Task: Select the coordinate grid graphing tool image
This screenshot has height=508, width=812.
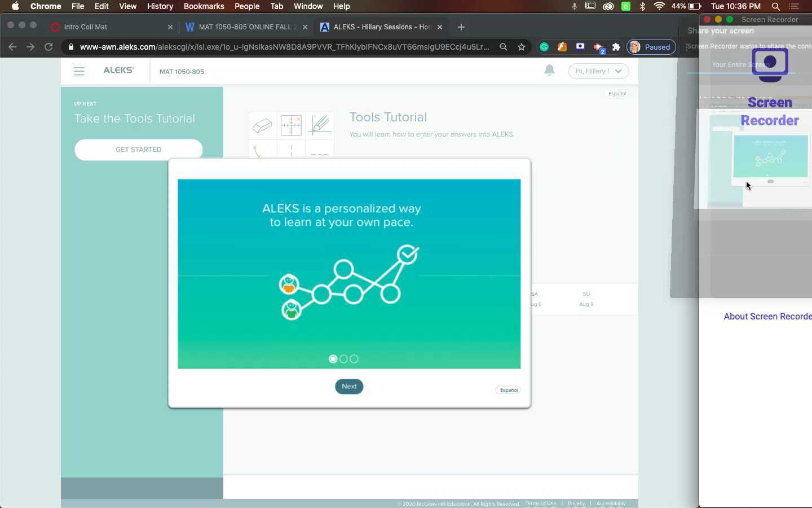Action: pos(291,125)
